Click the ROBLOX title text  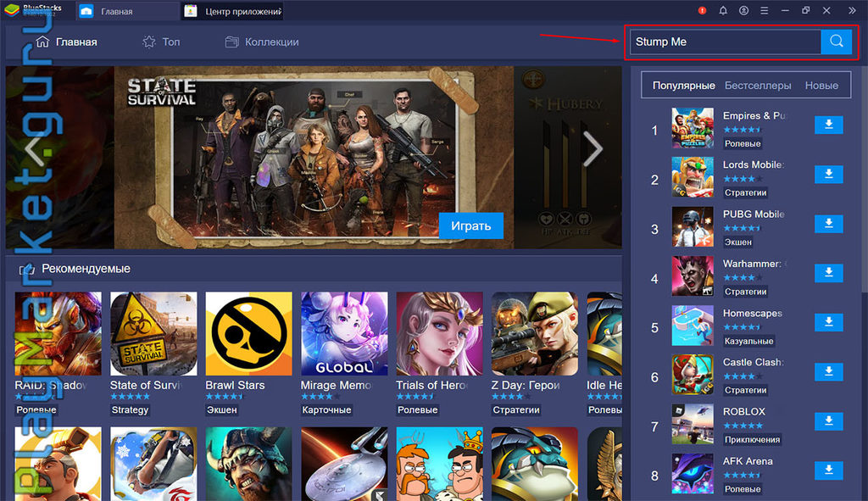[744, 411]
